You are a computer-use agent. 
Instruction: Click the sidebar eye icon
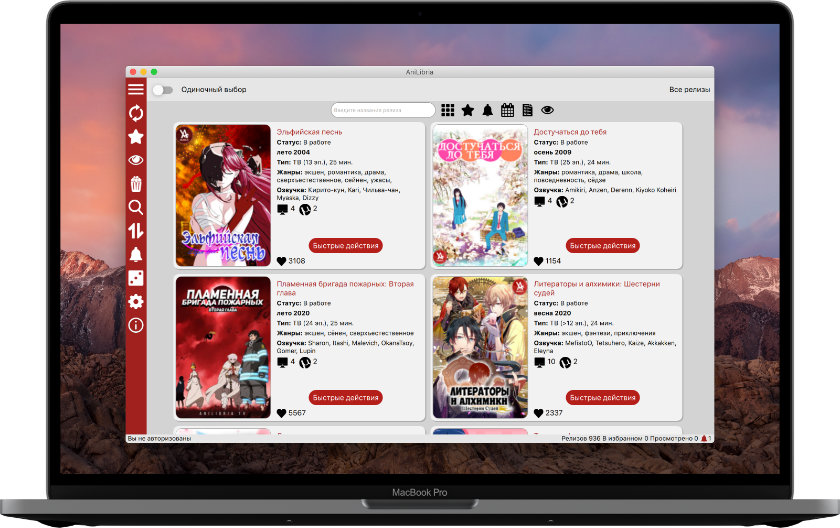(x=136, y=160)
